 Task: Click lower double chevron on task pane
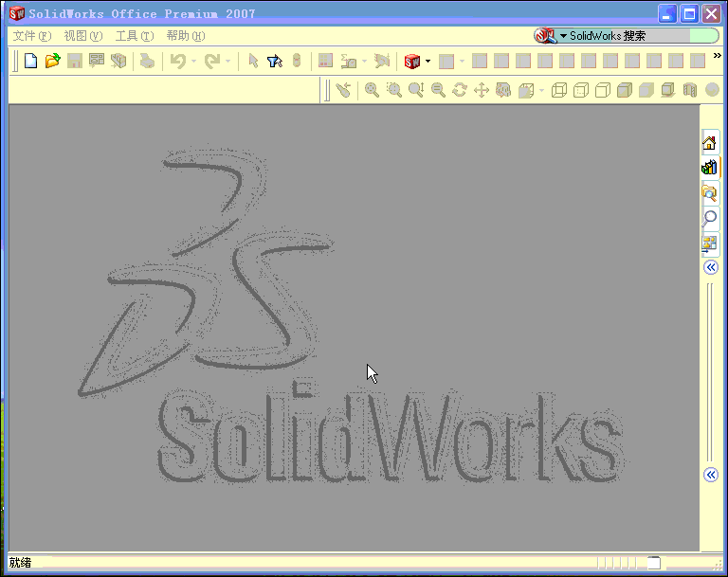click(711, 475)
